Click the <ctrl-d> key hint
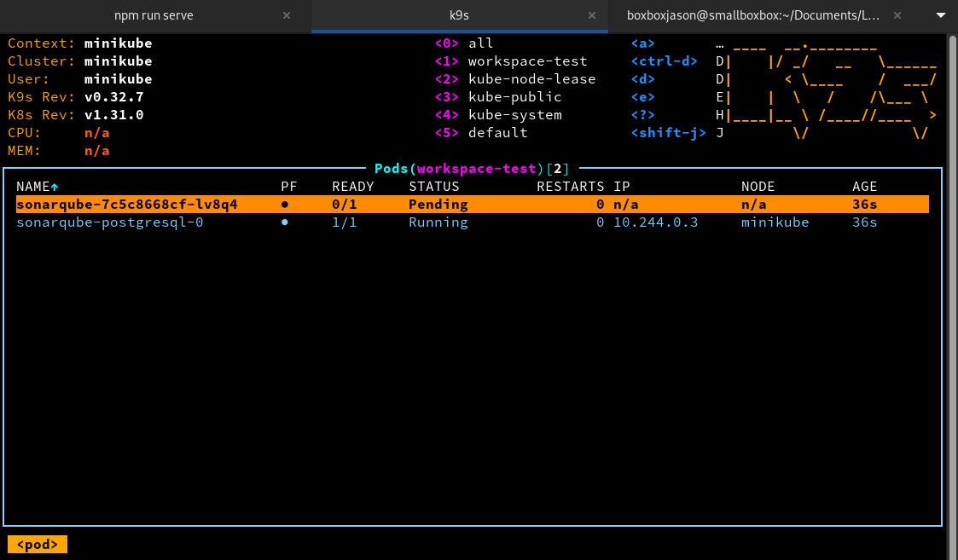This screenshot has width=958, height=560. (665, 61)
